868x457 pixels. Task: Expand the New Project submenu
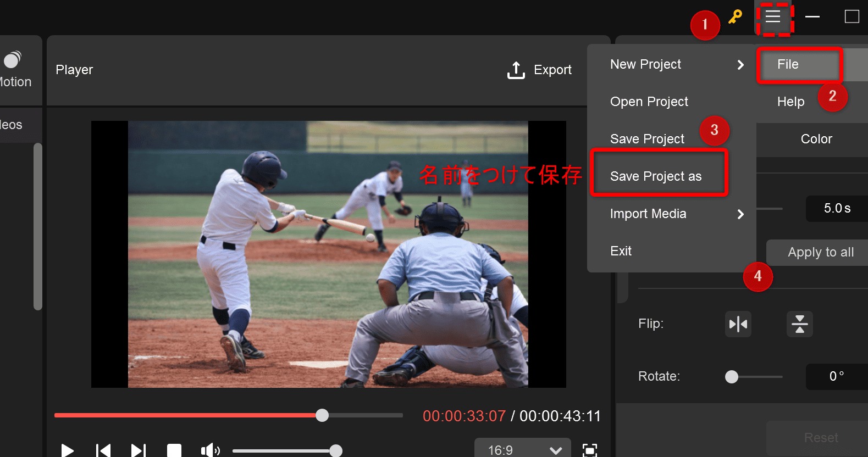(677, 65)
